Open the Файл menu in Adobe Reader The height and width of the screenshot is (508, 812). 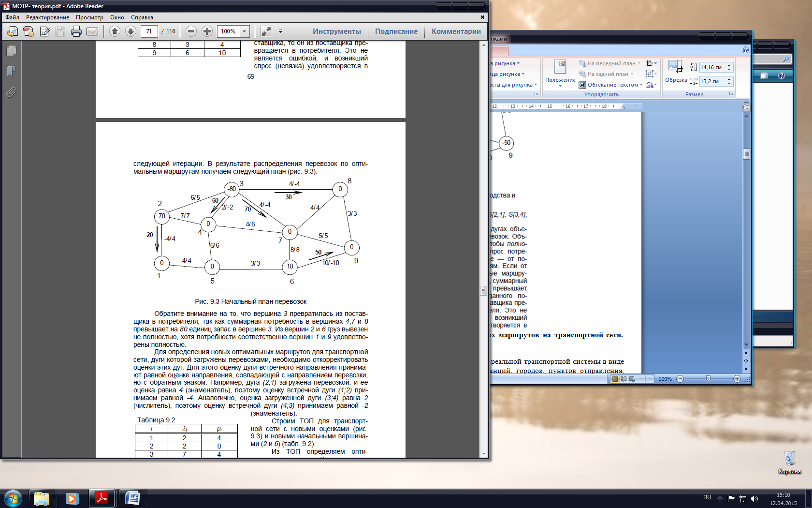(x=13, y=17)
